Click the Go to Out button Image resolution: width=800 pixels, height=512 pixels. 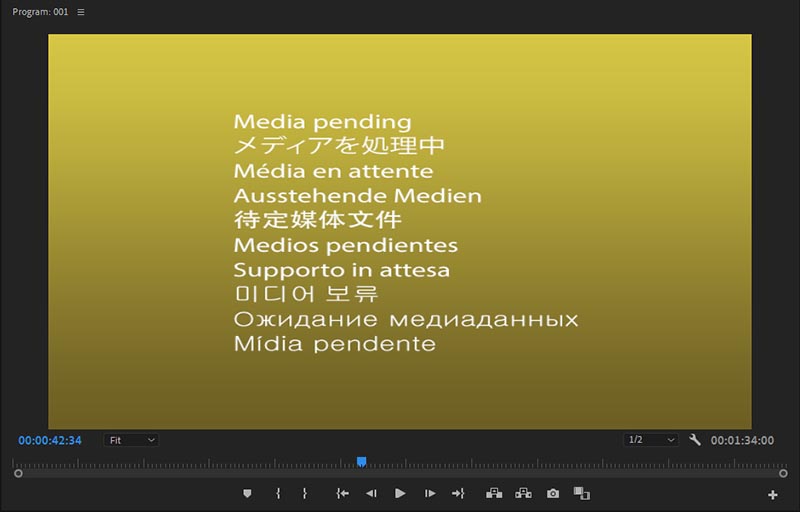click(458, 493)
